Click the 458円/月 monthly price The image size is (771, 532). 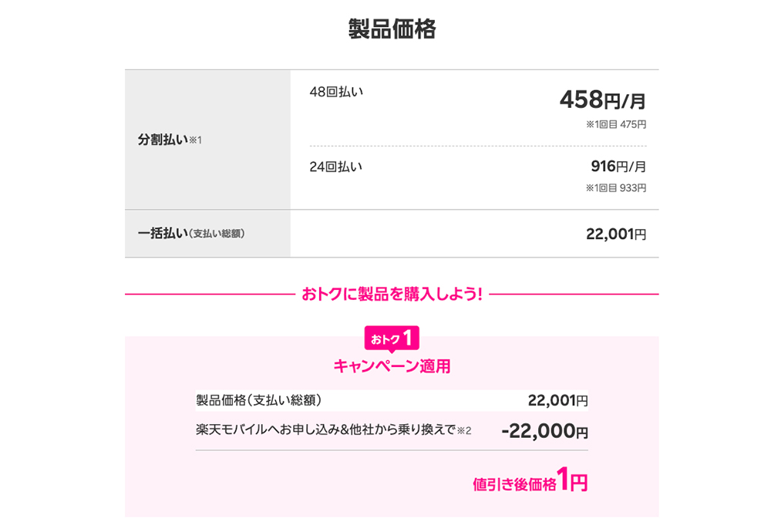click(602, 100)
